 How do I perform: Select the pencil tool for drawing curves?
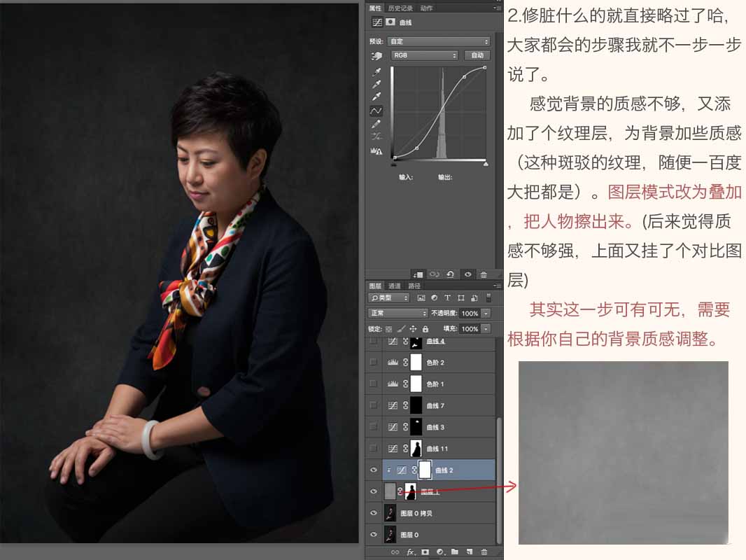coord(376,123)
